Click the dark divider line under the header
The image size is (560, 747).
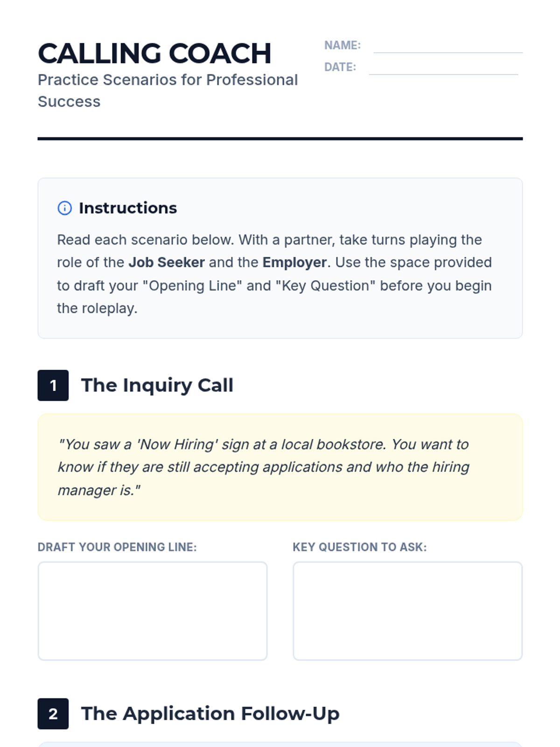280,139
